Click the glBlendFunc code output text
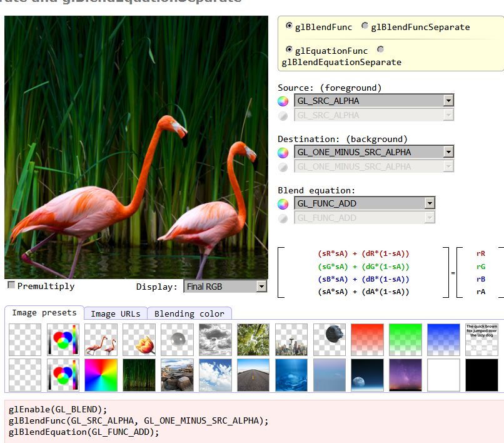The width and height of the screenshot is (504, 443). click(x=138, y=421)
